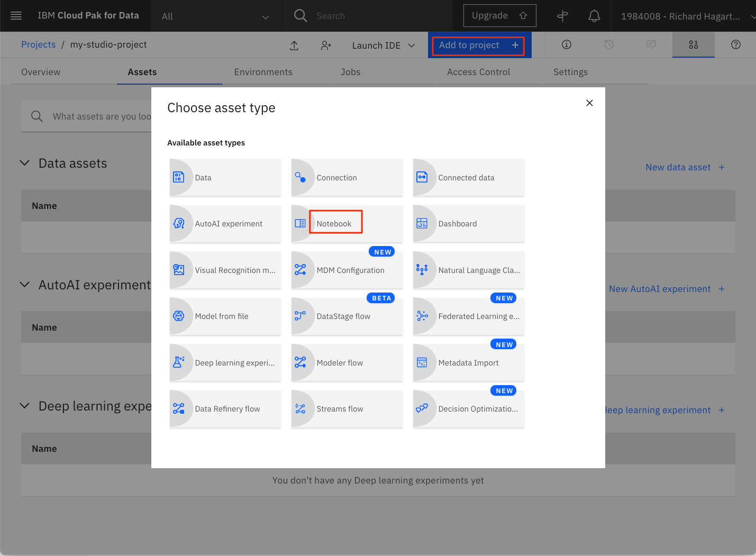Image resolution: width=756 pixels, height=556 pixels.
Task: Select the Streams flow icon
Action: [x=300, y=408]
